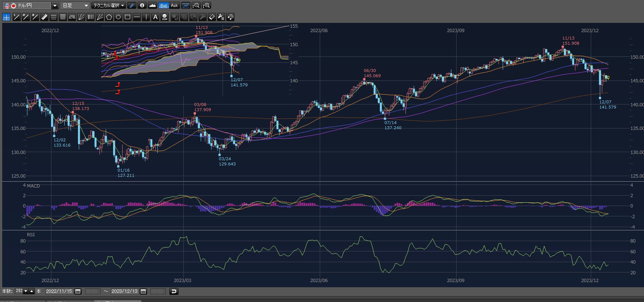Screen dimensions: 644x302
Task: Click the magnet snap tool
Action: click(230, 17)
